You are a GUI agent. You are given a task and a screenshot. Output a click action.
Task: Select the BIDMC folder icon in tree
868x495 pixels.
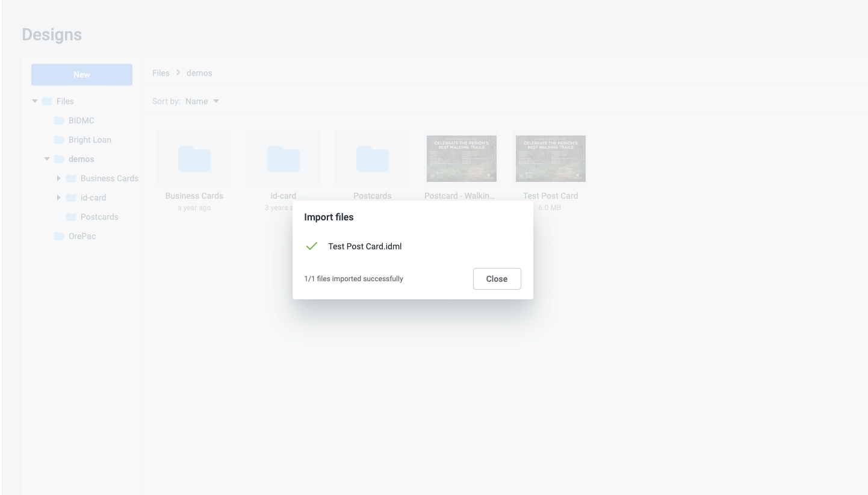(x=59, y=120)
